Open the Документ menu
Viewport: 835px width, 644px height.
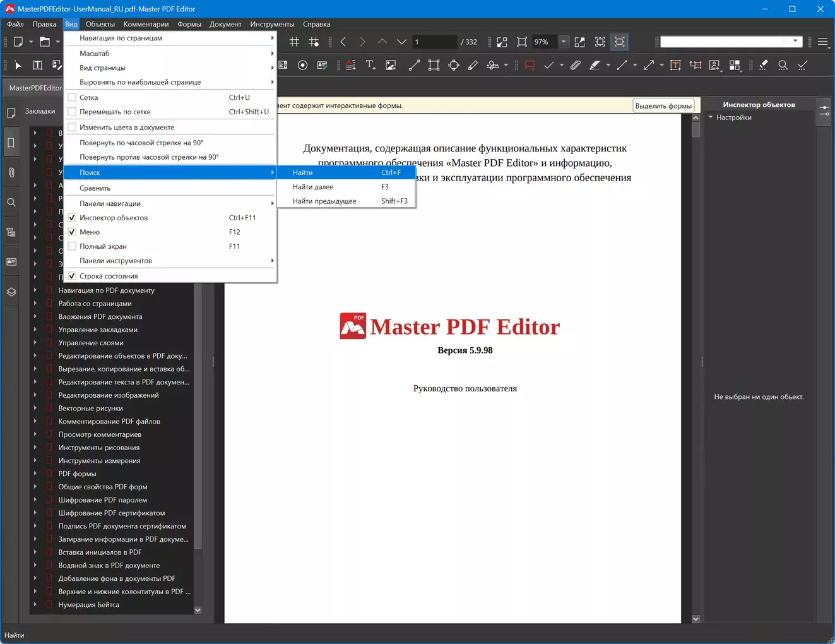(x=225, y=24)
